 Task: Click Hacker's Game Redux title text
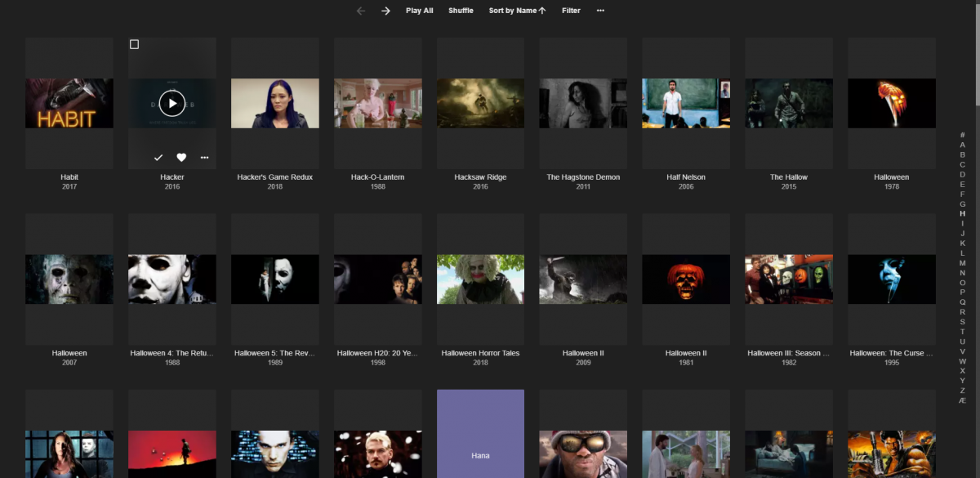pos(275,177)
